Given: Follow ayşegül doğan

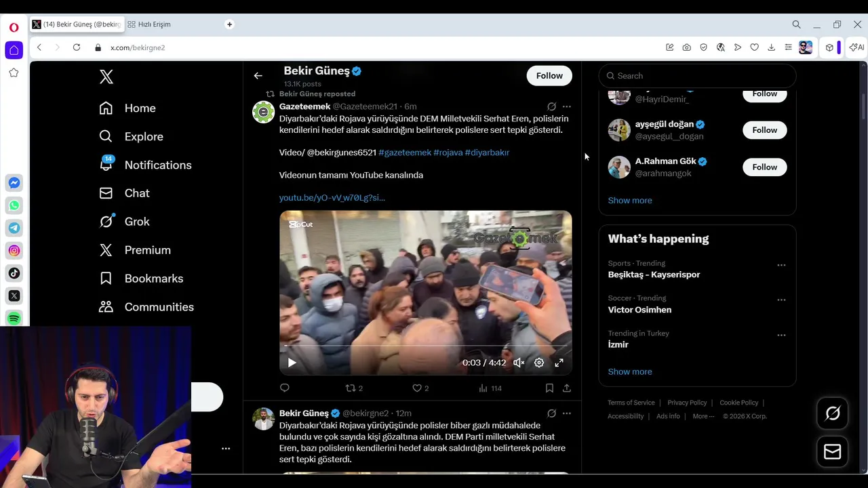Looking at the screenshot, I should pos(764,130).
